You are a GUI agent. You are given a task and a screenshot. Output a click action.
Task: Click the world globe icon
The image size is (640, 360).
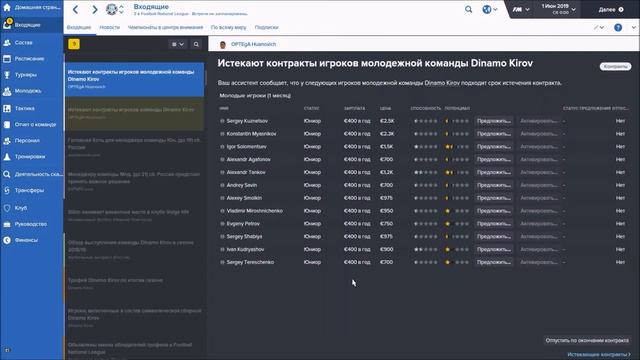coord(487,9)
